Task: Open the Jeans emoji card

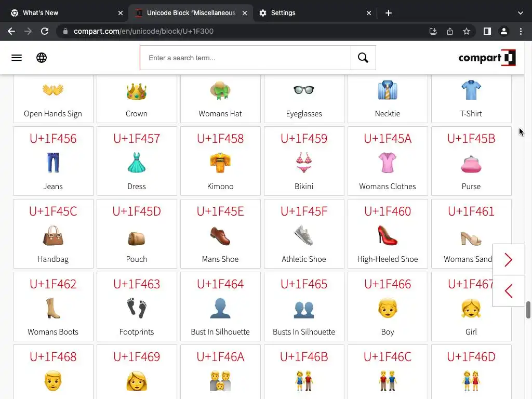Action: tap(53, 161)
